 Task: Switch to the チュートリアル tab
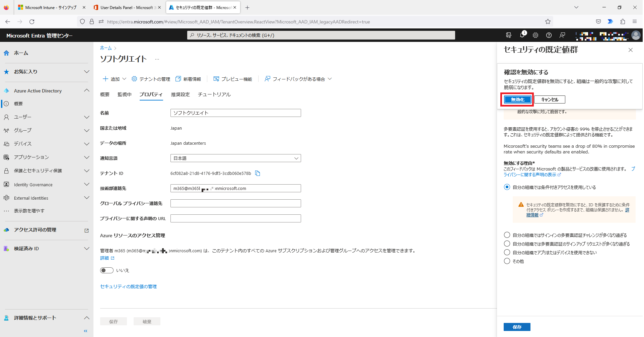214,94
